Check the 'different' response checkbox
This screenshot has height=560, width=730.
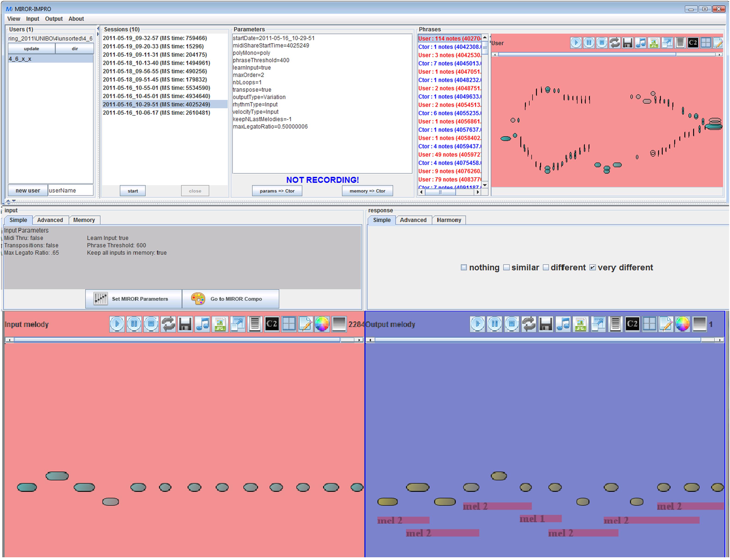pos(546,267)
